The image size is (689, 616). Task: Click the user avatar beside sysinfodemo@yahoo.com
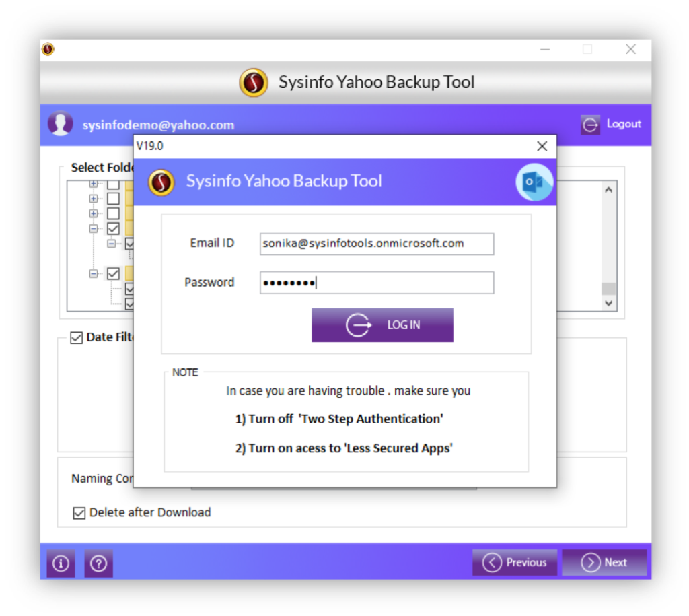(61, 124)
